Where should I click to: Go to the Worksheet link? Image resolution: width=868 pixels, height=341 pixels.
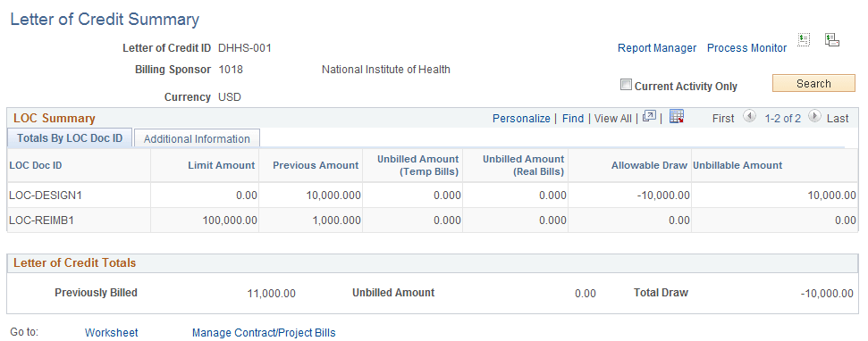pos(111,333)
